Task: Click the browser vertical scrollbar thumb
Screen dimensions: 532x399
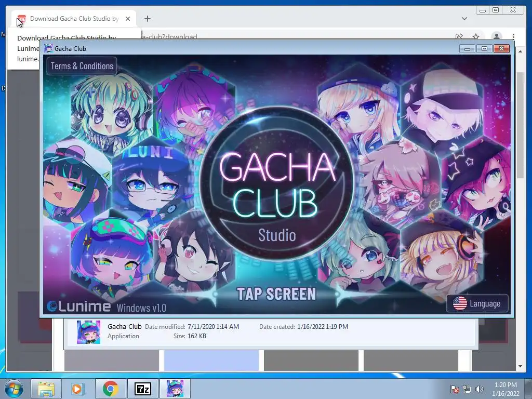Action: [x=520, y=125]
